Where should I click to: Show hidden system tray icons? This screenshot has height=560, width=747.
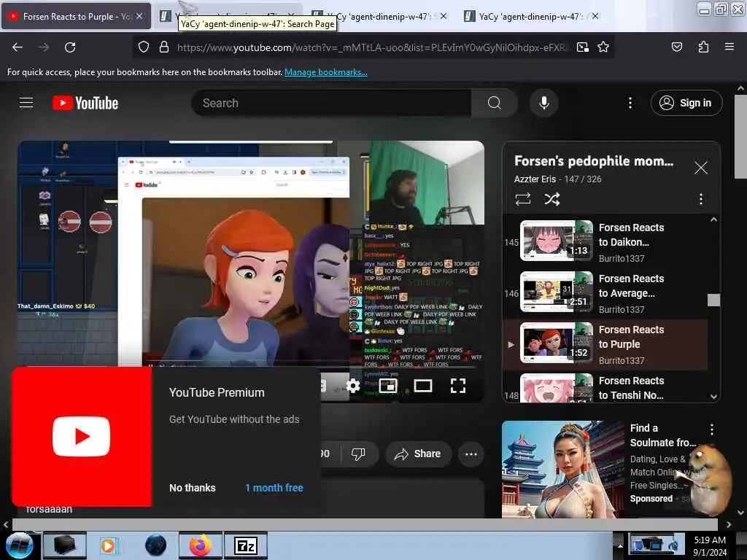[x=620, y=545]
